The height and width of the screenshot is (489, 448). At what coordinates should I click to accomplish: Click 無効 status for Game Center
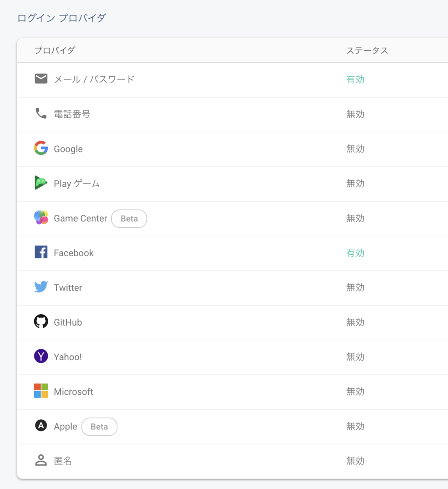(355, 218)
